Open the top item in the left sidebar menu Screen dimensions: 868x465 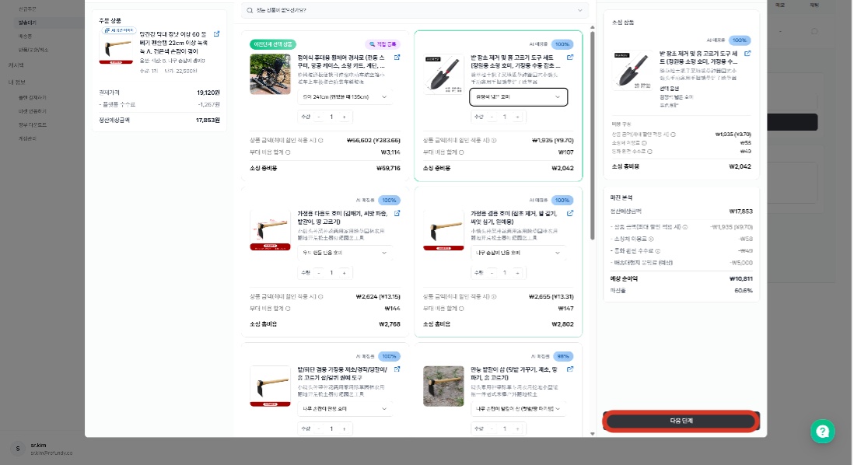(27, 9)
